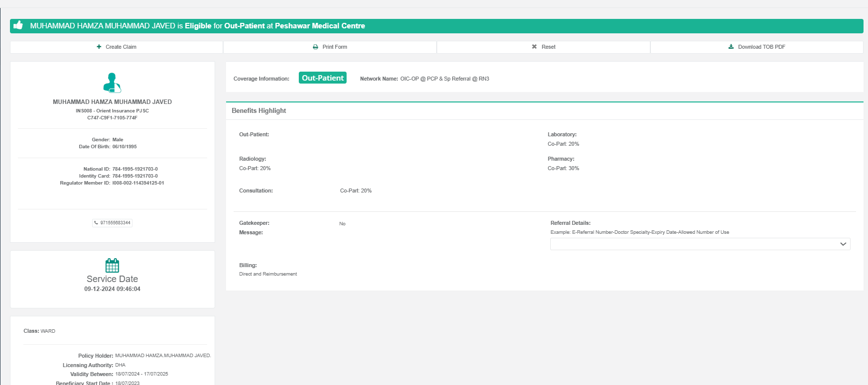Screen dimensions: 868x385
Task: Click the patient avatar icon
Action: click(x=112, y=83)
